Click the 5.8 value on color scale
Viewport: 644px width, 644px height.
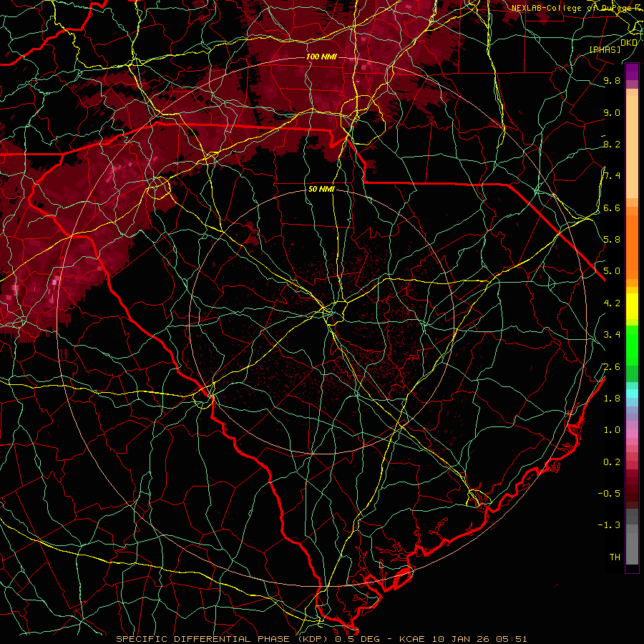click(x=612, y=240)
